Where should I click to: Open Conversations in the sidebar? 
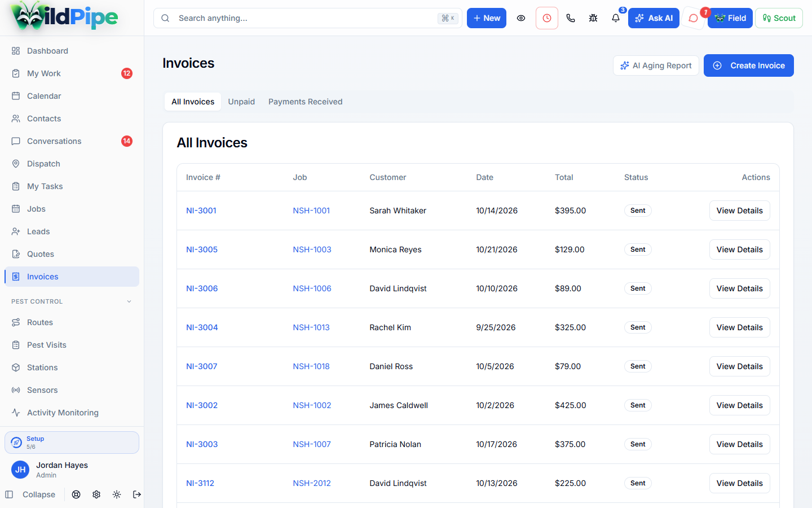(x=72, y=141)
